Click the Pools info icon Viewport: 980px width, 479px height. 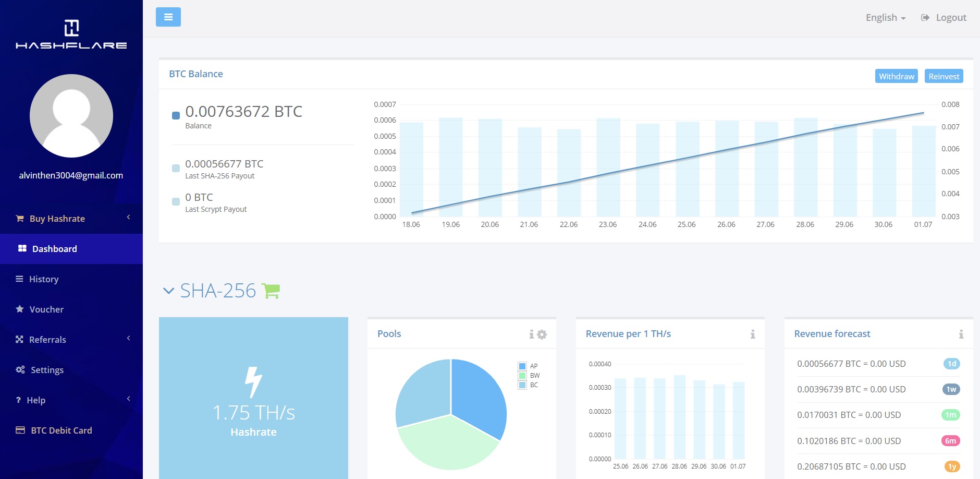[x=531, y=334]
